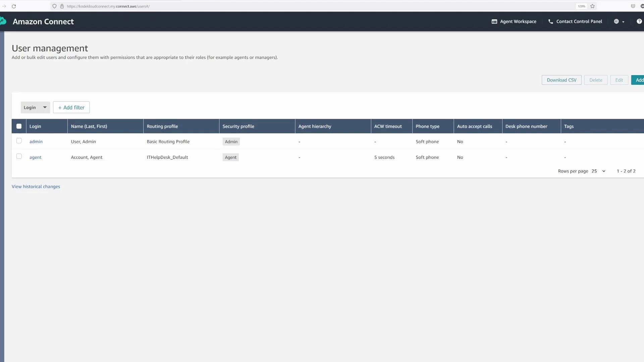This screenshot has width=644, height=362.
Task: Select the agent user row checkbox
Action: click(x=19, y=156)
